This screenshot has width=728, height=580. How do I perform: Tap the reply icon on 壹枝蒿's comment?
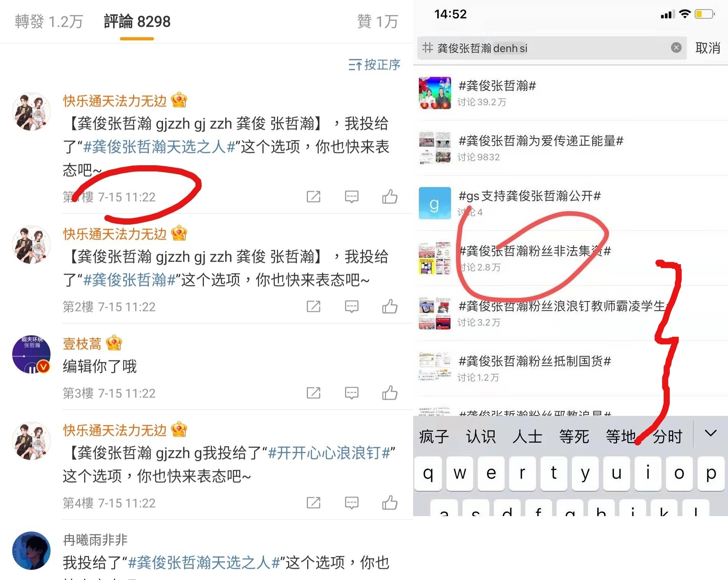(x=352, y=393)
